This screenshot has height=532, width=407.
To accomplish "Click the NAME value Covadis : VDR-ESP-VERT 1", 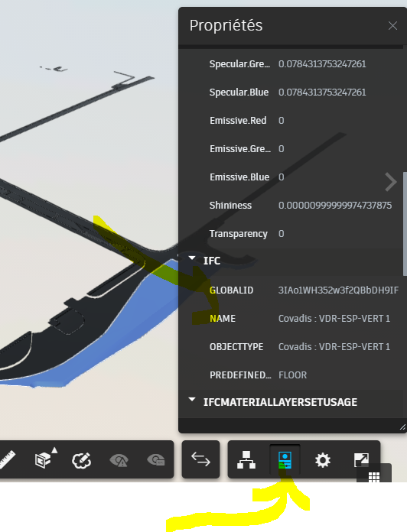I will [334, 318].
